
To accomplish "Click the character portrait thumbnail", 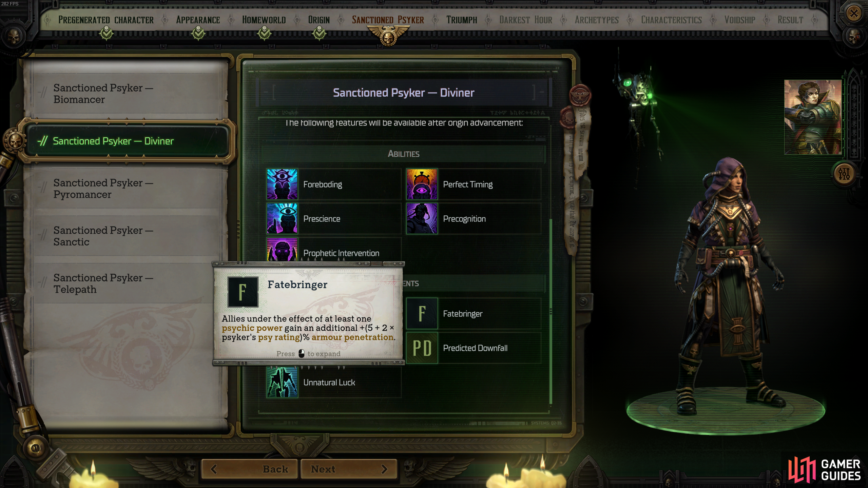I will tap(813, 117).
